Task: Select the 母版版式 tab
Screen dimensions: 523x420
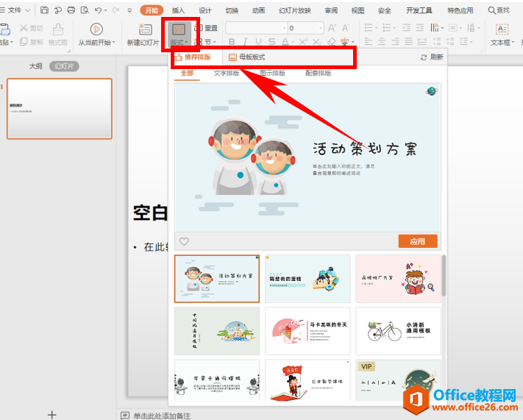Action: (x=247, y=57)
